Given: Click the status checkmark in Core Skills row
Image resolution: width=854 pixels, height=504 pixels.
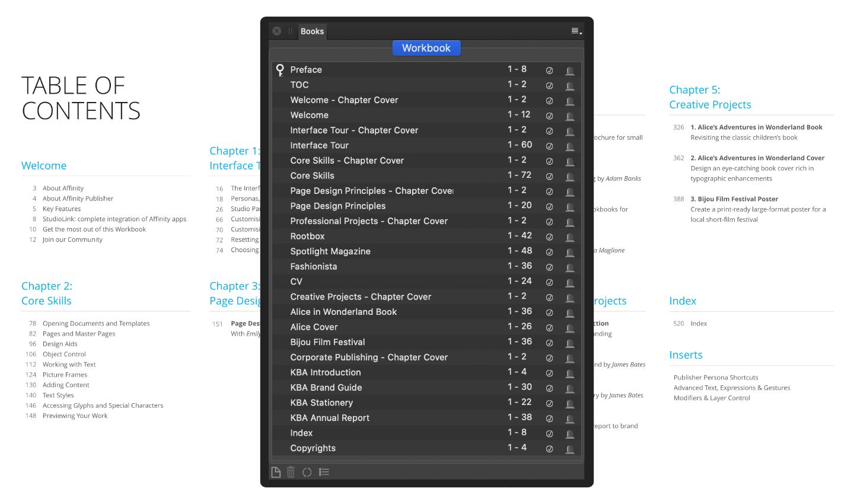Looking at the screenshot, I should pos(549,176).
